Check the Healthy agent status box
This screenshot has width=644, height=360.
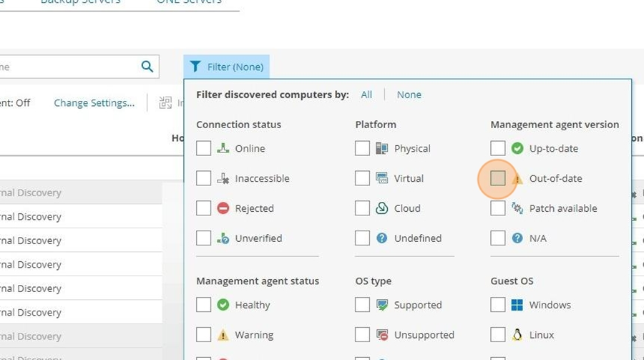click(x=204, y=305)
